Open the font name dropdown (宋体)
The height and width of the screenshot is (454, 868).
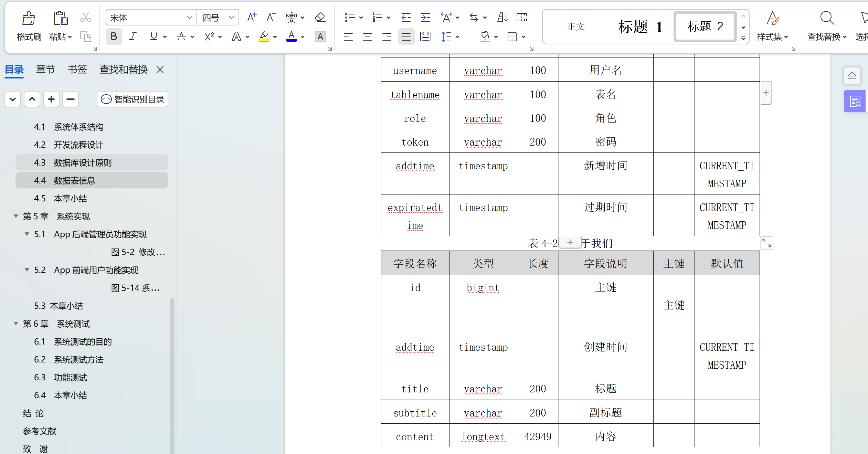coord(189,17)
